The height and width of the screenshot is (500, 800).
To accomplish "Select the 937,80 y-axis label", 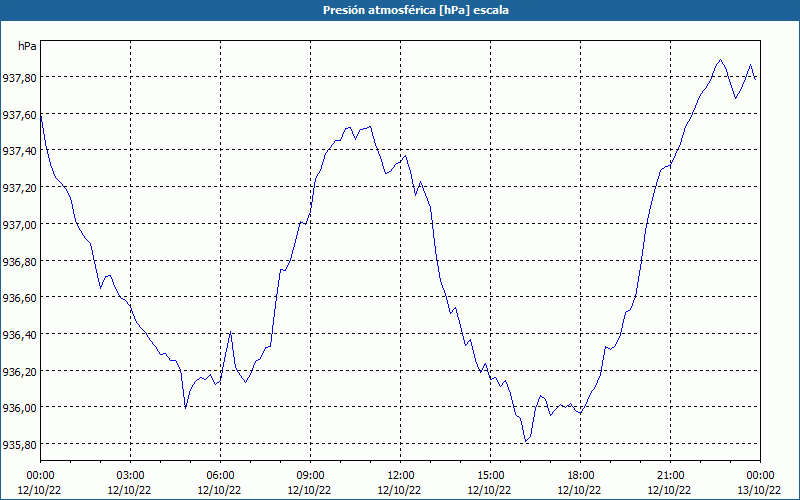I will [x=19, y=78].
